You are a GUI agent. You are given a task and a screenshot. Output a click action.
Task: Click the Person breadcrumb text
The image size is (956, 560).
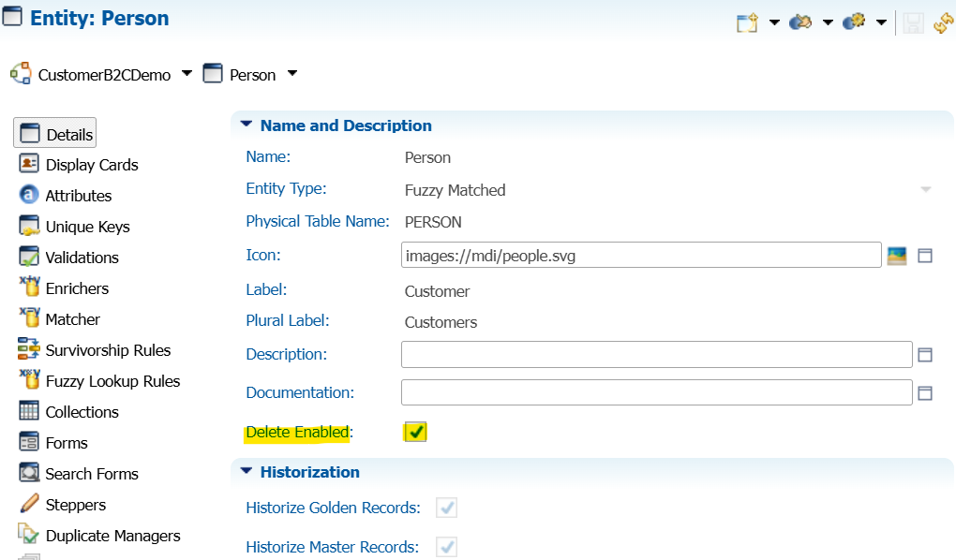point(252,75)
